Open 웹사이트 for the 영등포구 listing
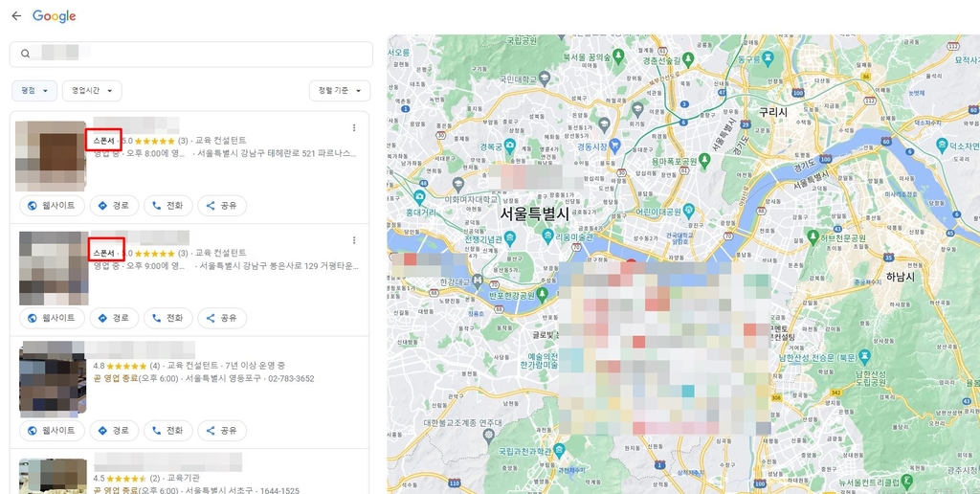This screenshot has width=980, height=494. pos(52,430)
